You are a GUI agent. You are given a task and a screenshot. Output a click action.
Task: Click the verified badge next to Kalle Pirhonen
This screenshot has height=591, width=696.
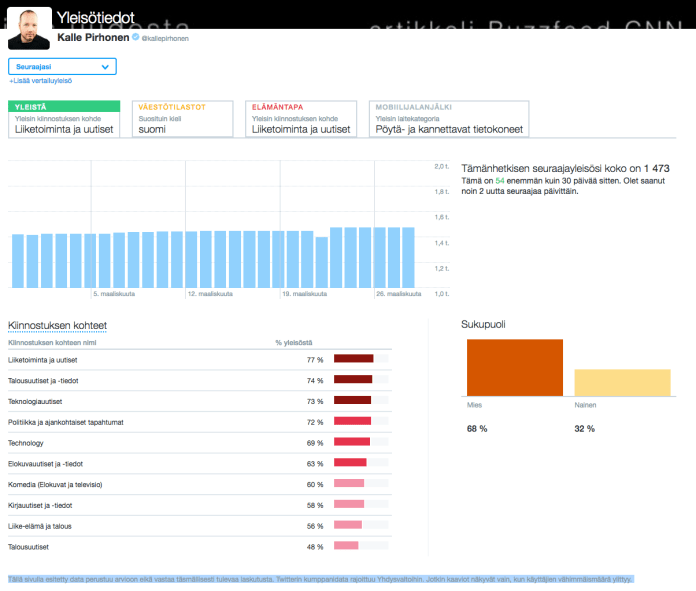(x=136, y=37)
